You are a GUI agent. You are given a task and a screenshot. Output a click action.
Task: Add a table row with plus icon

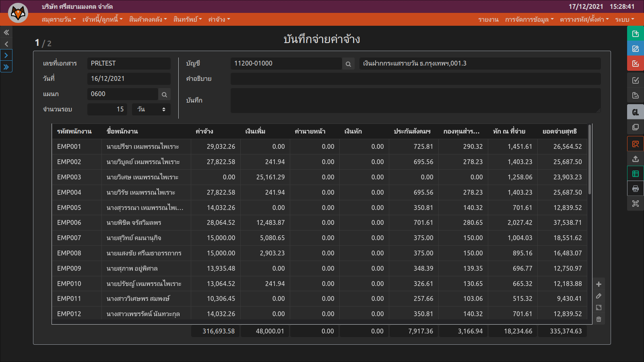[599, 284]
